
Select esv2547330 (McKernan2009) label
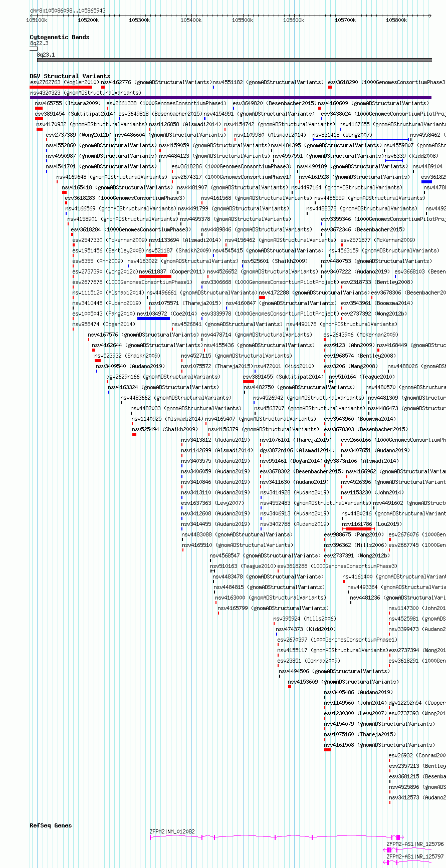click(x=110, y=240)
